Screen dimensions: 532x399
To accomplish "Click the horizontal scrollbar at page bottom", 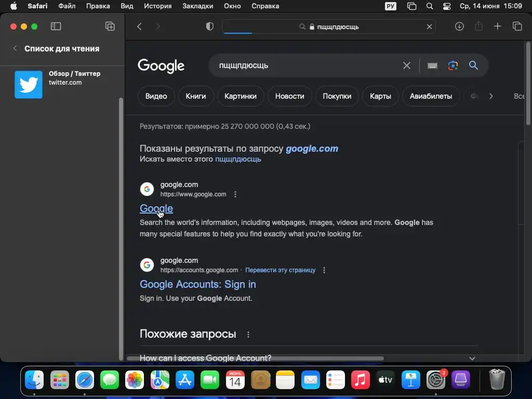I will (x=255, y=358).
